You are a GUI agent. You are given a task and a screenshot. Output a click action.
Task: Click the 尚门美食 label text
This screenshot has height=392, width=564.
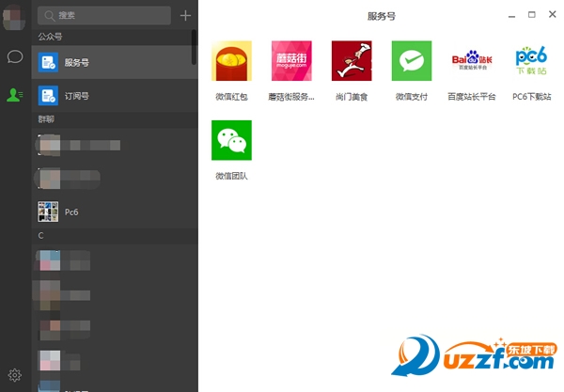(x=352, y=97)
